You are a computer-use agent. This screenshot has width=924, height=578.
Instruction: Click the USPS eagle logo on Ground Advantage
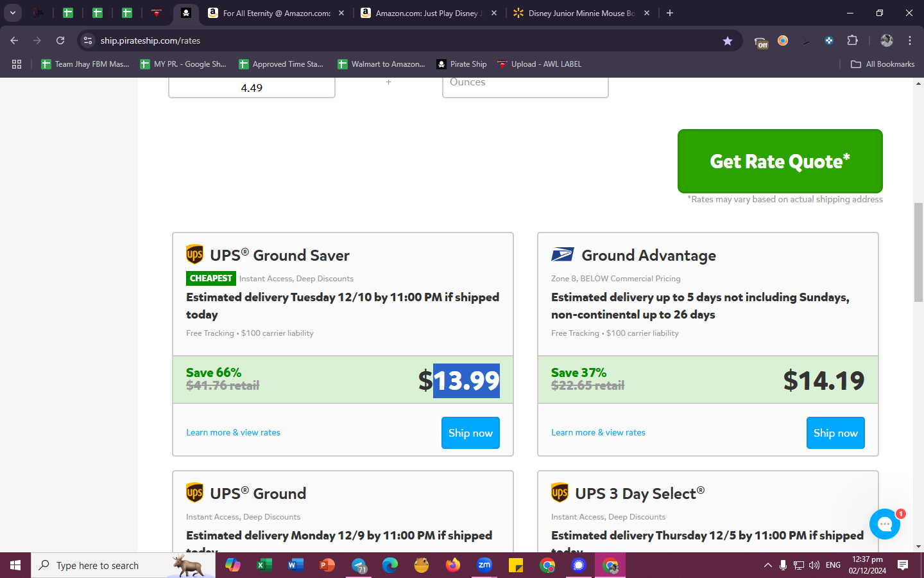(563, 255)
